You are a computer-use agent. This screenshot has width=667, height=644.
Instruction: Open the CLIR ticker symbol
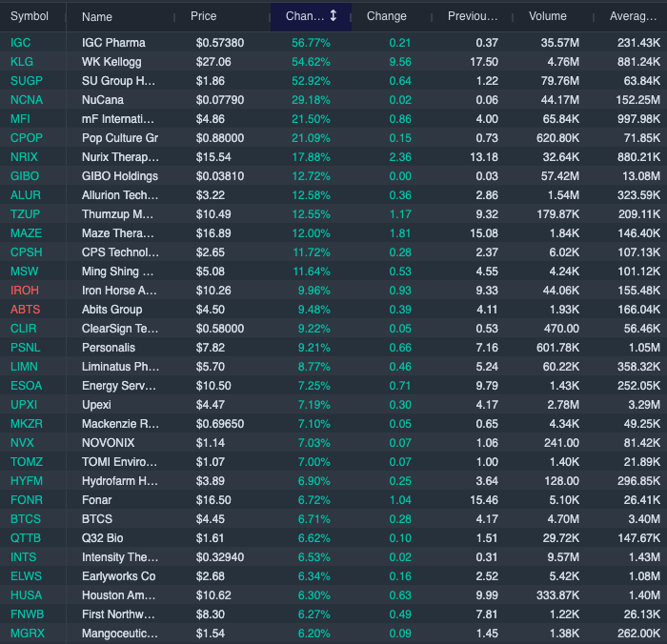click(x=24, y=329)
